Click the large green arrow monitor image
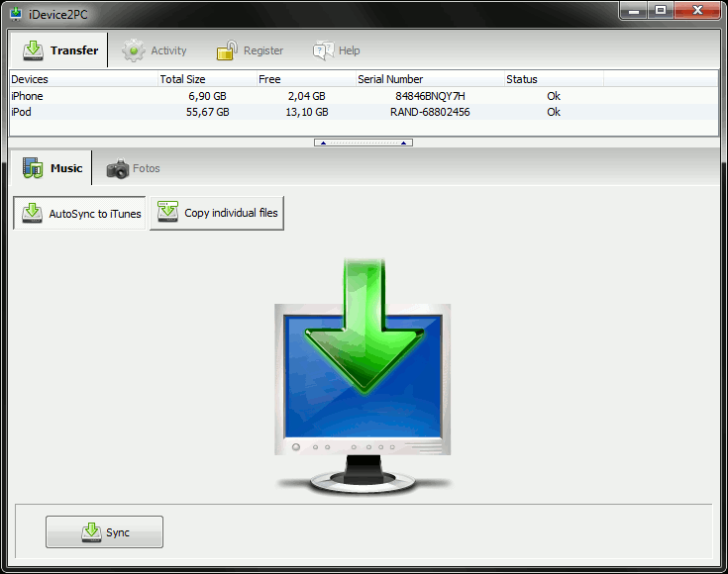The height and width of the screenshot is (574, 728). tap(364, 376)
